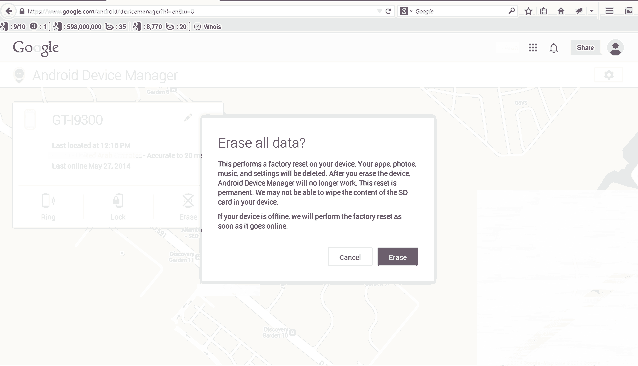Open the URL history dropdown arrow
The width and height of the screenshot is (638, 366).
coord(379,11)
